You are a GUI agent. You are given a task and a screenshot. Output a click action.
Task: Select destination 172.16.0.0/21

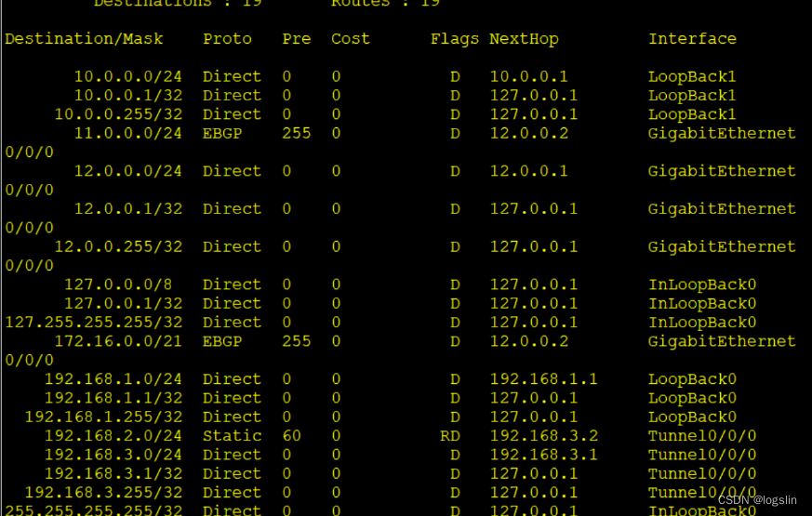pos(118,341)
